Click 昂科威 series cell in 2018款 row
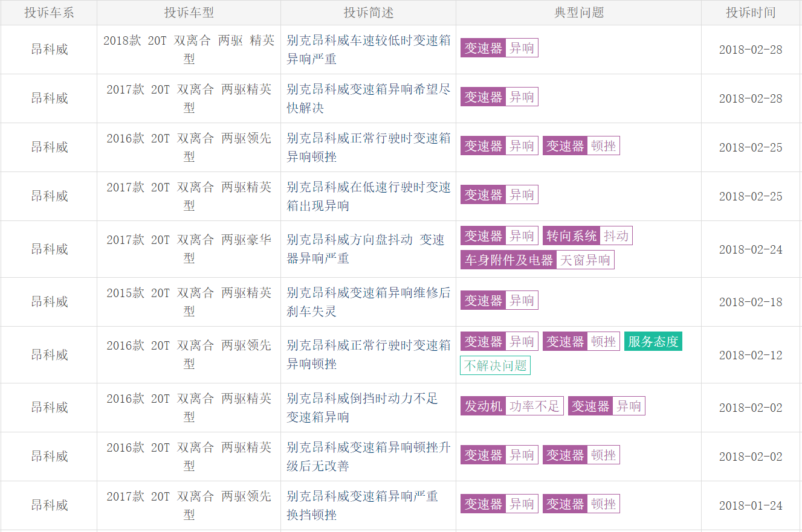This screenshot has height=532, width=802. click(50, 50)
